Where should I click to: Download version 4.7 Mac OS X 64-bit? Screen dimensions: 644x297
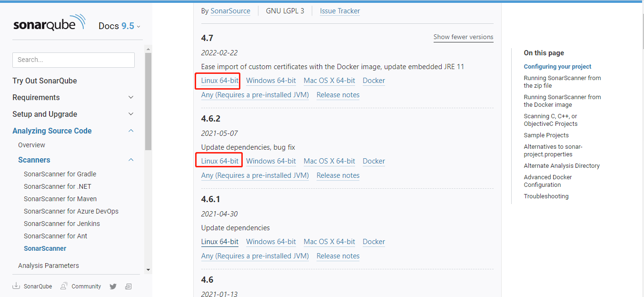click(x=329, y=81)
